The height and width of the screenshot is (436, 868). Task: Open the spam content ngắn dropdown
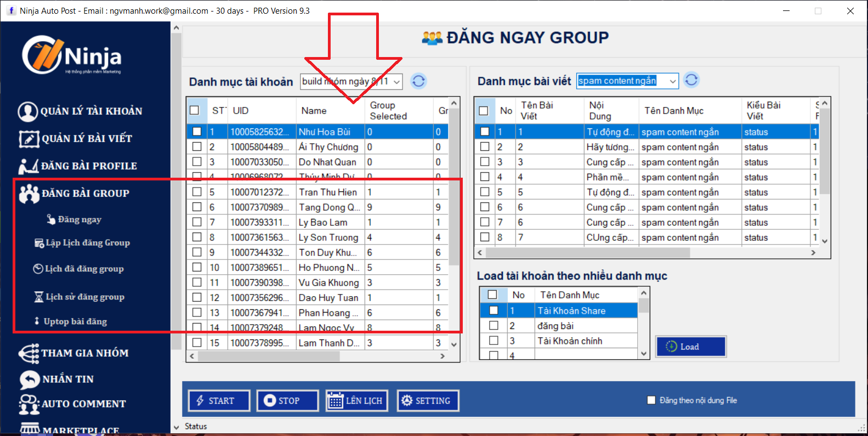(673, 81)
